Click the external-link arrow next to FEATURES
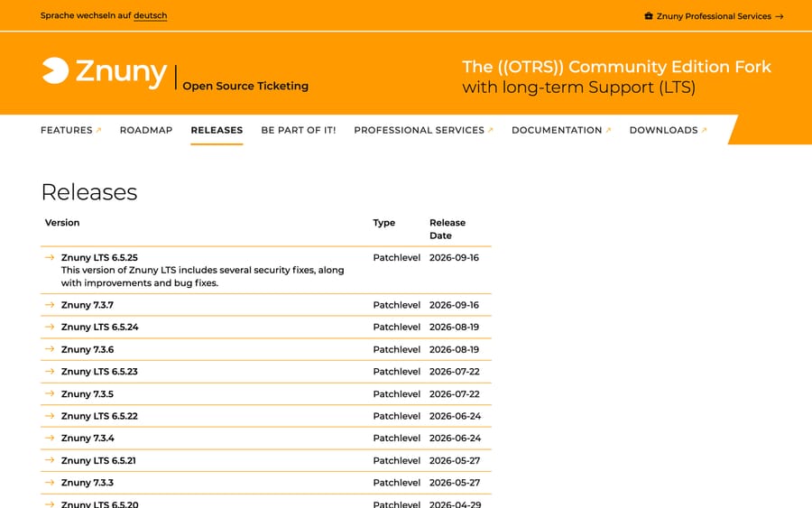The height and width of the screenshot is (508, 812). pos(99,130)
